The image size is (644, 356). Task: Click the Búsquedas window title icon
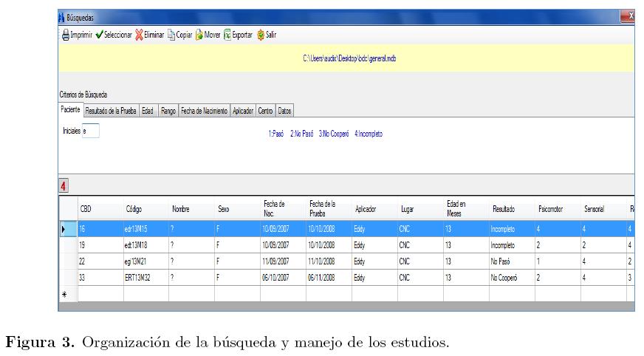61,16
